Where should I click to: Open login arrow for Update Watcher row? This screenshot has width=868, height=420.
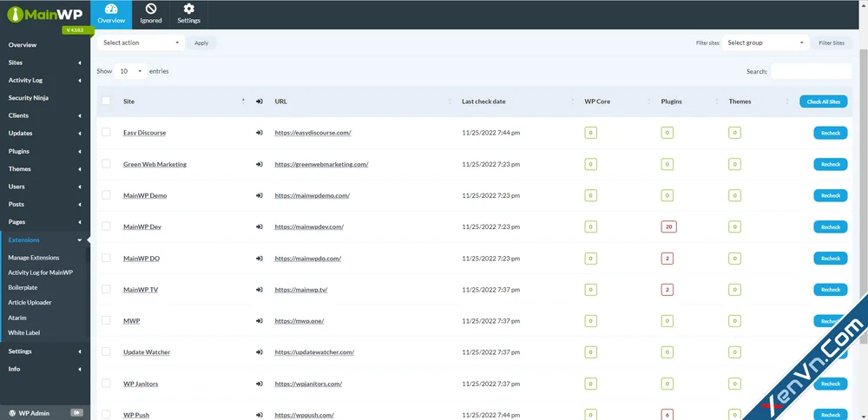point(259,352)
